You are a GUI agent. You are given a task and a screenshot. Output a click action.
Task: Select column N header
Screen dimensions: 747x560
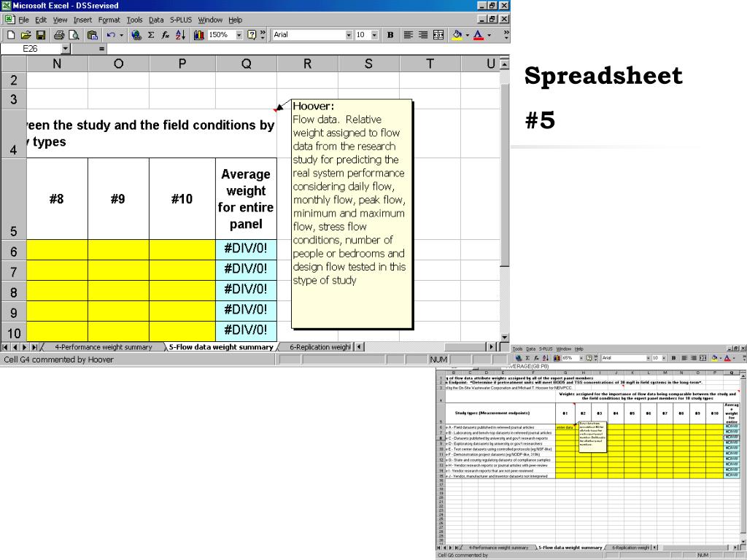pos(57,64)
